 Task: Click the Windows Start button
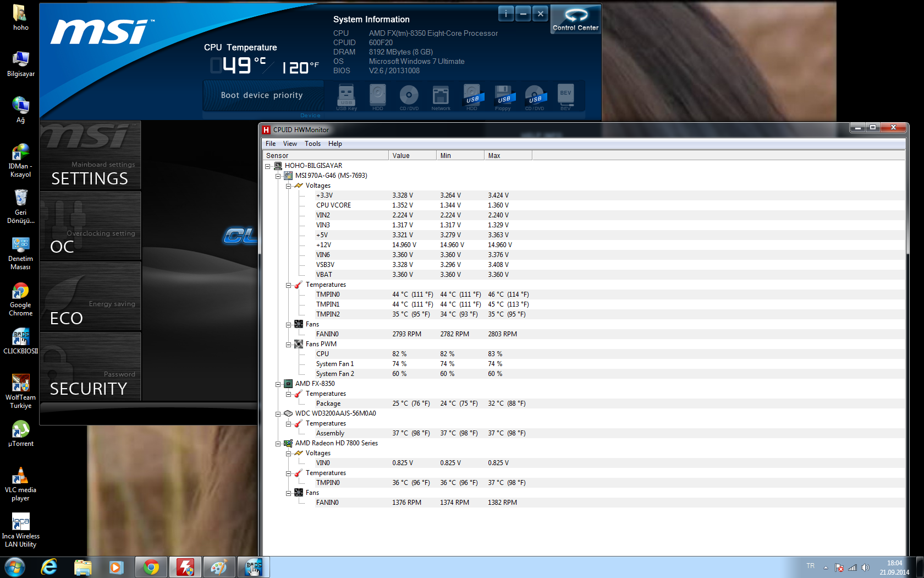coord(15,567)
